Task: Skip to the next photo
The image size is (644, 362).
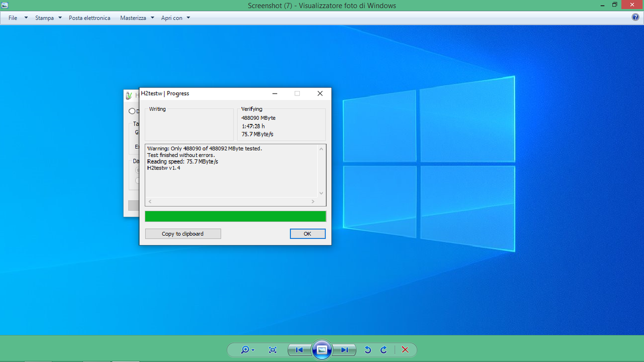Action: 345,350
